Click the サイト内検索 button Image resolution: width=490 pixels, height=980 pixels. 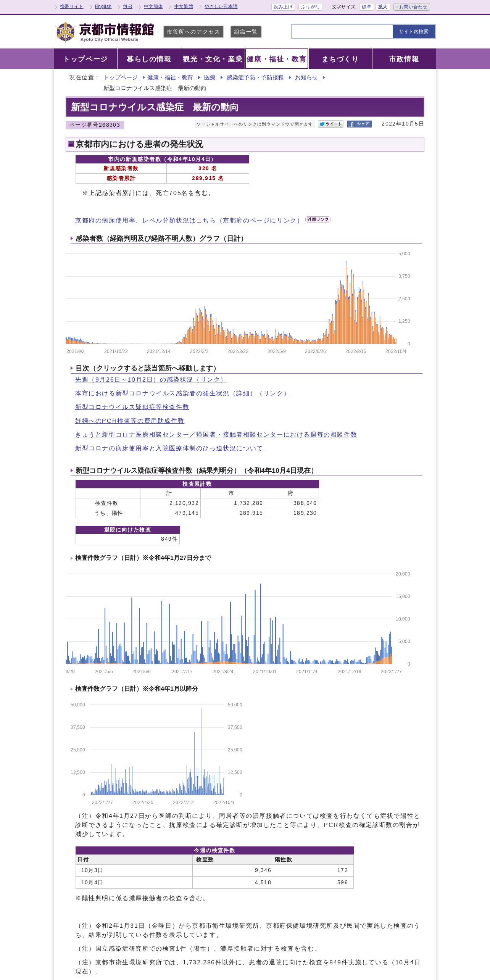click(414, 32)
